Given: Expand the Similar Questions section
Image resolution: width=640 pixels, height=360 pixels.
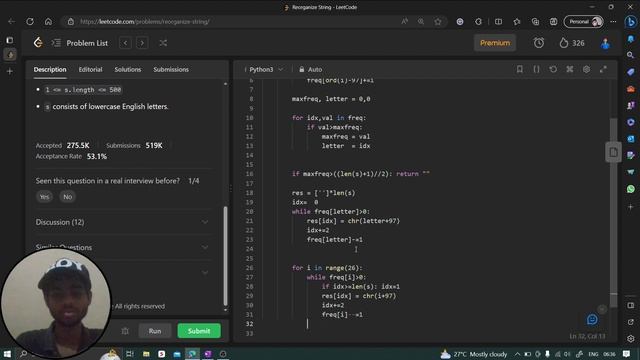Looking at the screenshot, I should [x=122, y=247].
